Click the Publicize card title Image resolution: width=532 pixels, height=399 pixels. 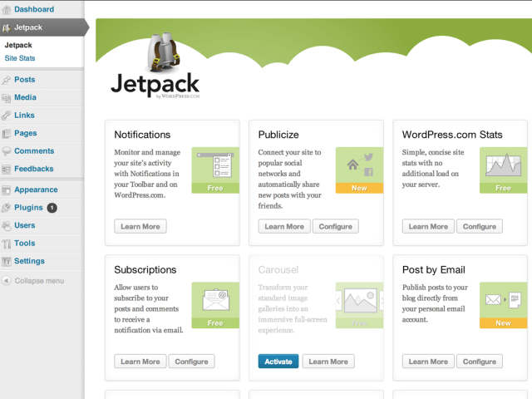(x=278, y=135)
